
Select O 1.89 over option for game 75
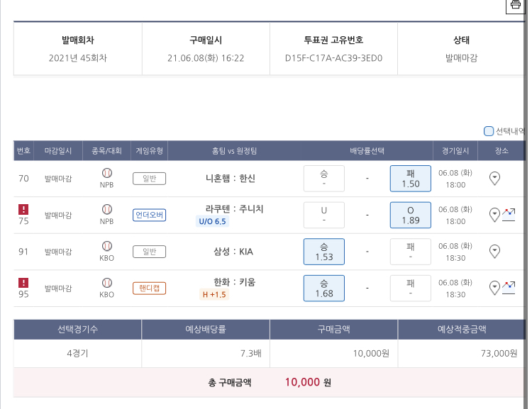[410, 215]
